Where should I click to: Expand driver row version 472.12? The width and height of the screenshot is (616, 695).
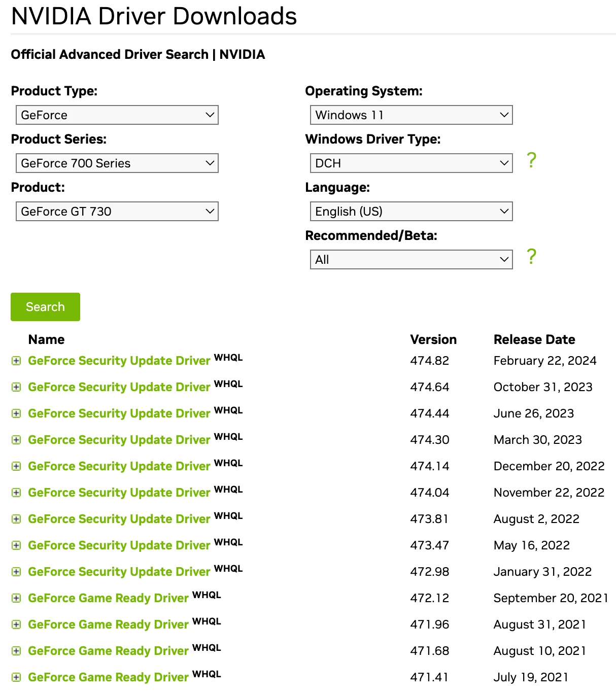point(16,598)
